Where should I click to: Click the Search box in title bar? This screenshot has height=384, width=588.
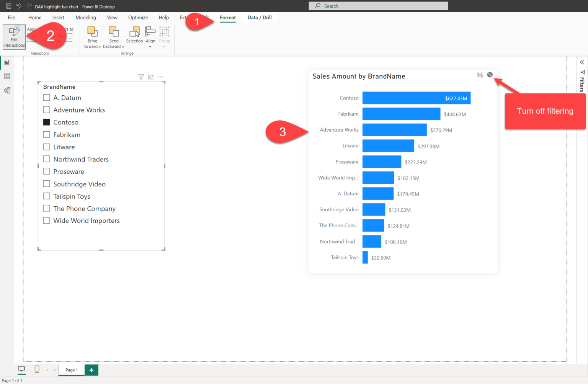click(x=378, y=6)
